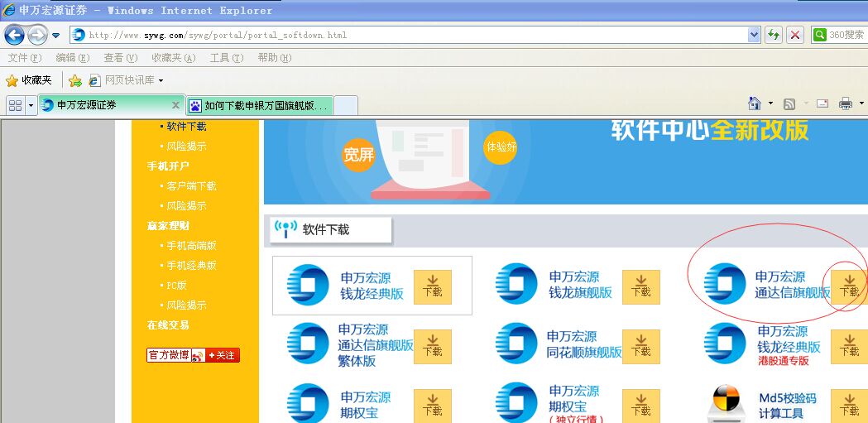Open the 网页快讯库 dropdown
Screen dimensions: 868x423
click(127, 80)
